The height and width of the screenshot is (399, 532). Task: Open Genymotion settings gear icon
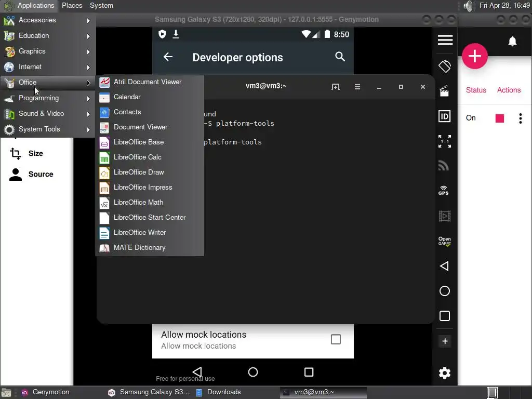[445, 373]
